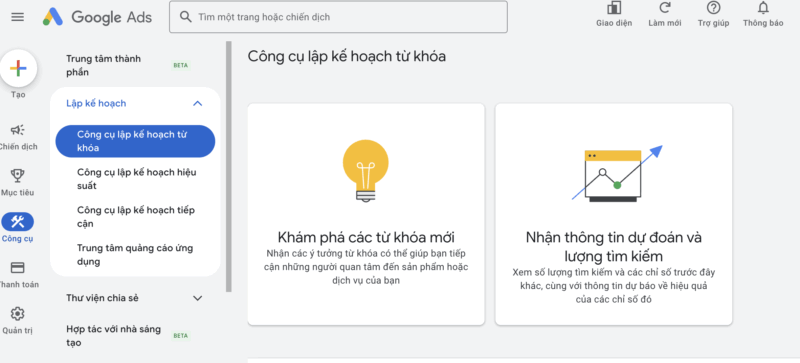Click 'Nhận các ý tưởng từ khóa' description
The width and height of the screenshot is (800, 363).
pos(366,267)
